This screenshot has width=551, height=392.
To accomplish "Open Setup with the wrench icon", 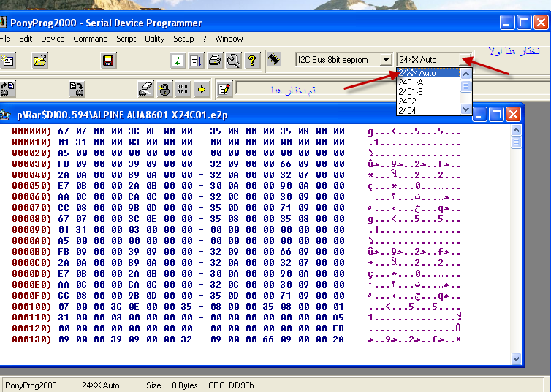I will (233, 61).
